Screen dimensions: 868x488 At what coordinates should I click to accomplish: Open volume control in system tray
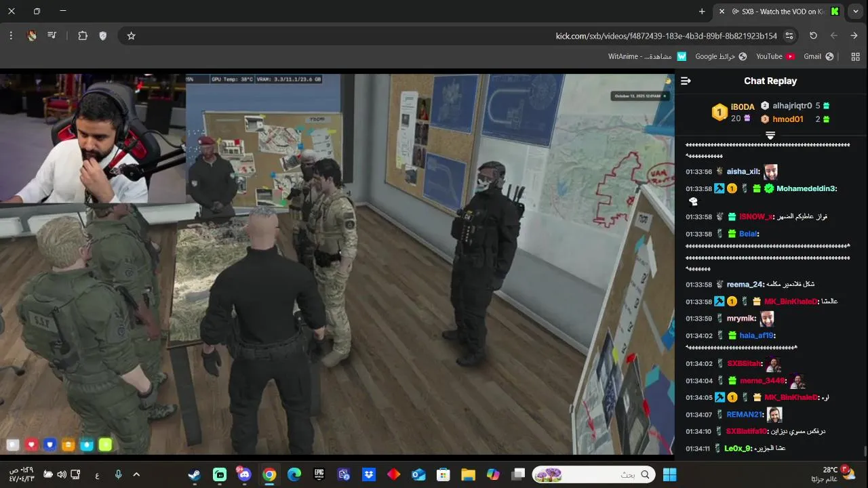tap(62, 474)
